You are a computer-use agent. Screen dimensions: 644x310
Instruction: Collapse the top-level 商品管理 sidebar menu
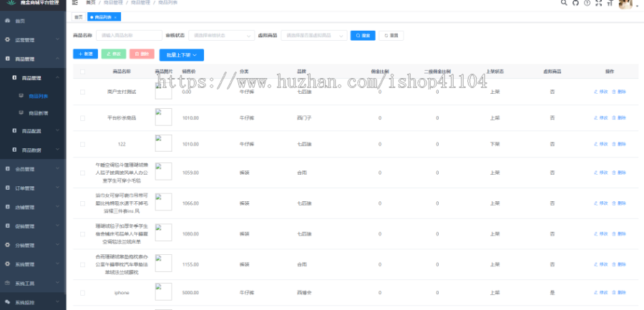[x=33, y=59]
